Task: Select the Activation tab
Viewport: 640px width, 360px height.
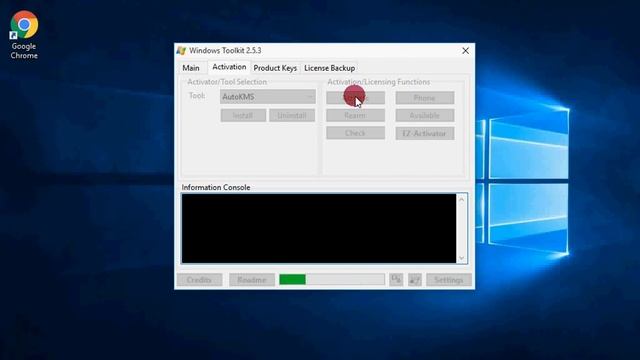Action: click(229, 67)
